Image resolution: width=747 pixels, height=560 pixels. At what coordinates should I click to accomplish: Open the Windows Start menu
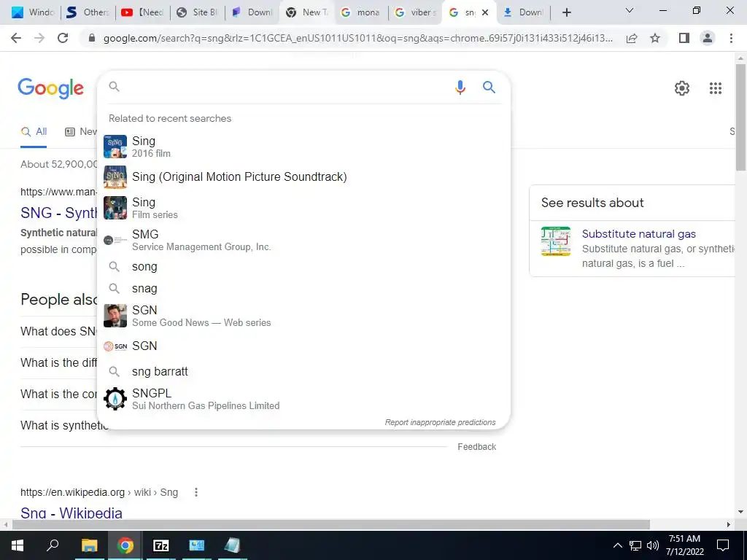tap(18, 545)
